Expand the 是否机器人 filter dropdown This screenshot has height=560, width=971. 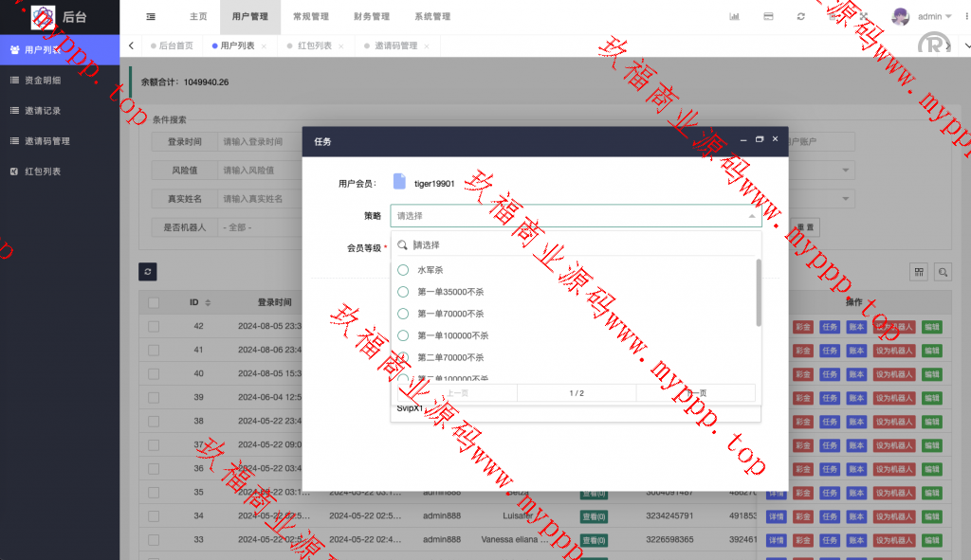coord(256,228)
